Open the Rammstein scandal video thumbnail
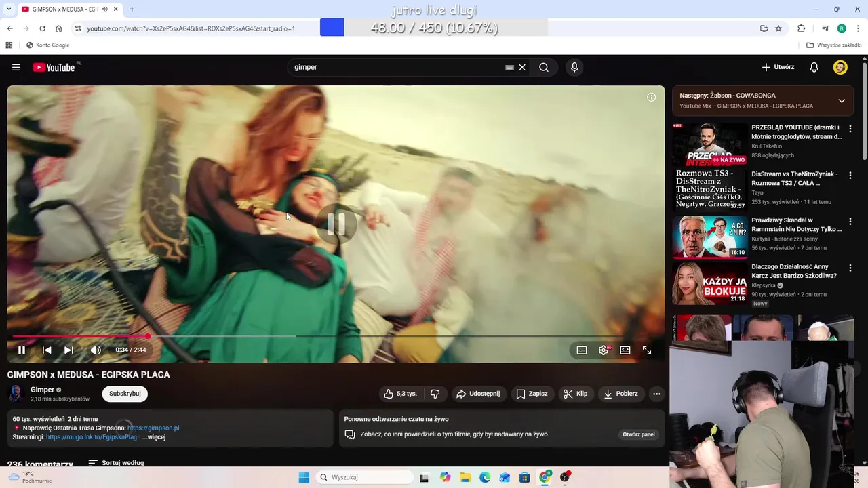This screenshot has height=488, width=868. 710,237
